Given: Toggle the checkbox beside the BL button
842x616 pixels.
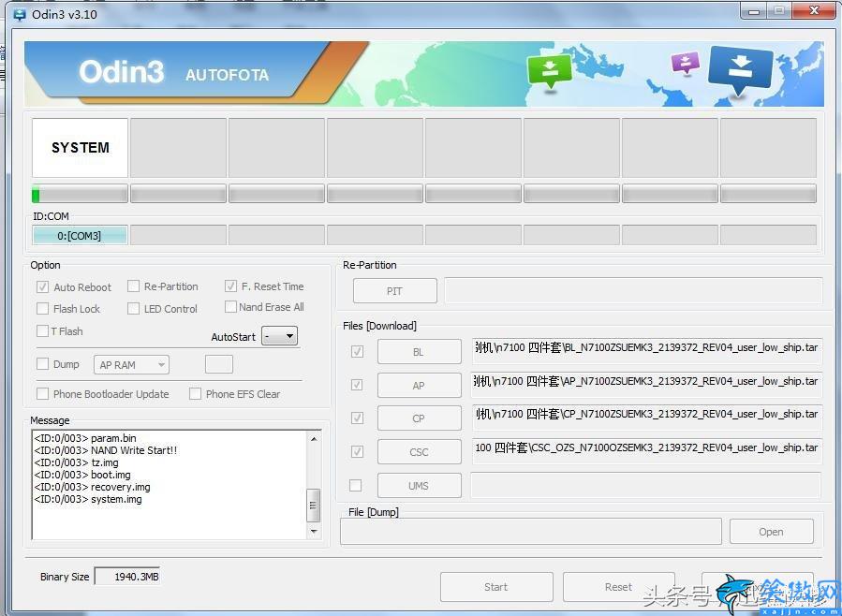Looking at the screenshot, I should pyautogui.click(x=357, y=351).
